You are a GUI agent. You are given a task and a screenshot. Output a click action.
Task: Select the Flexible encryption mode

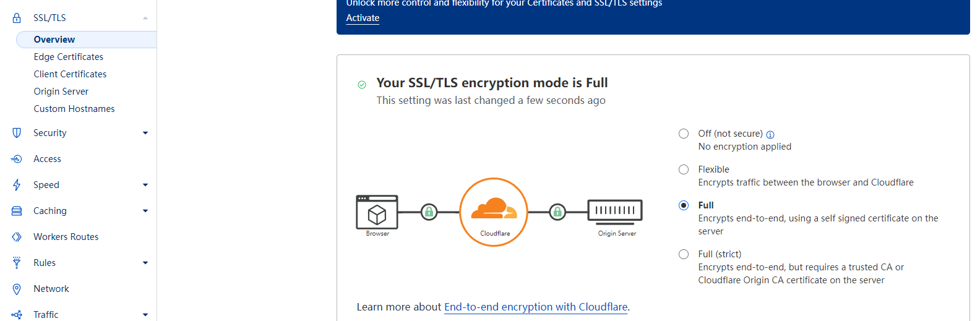coord(684,169)
